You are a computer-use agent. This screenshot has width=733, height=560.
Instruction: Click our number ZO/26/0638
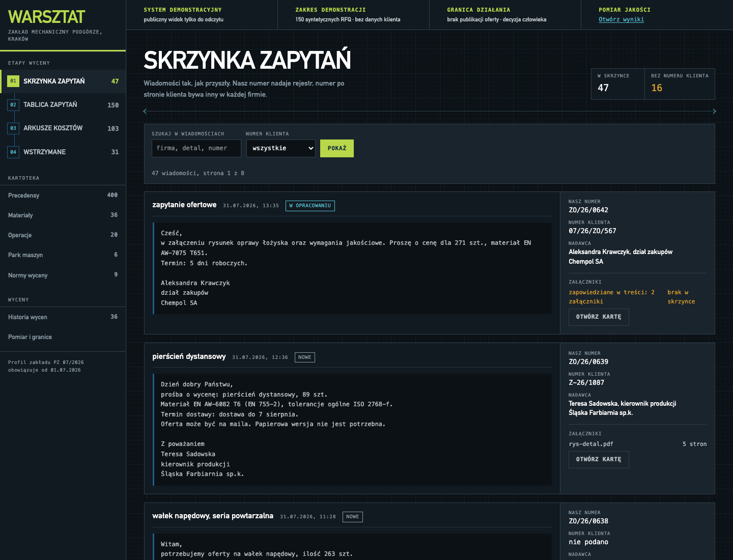click(x=588, y=521)
